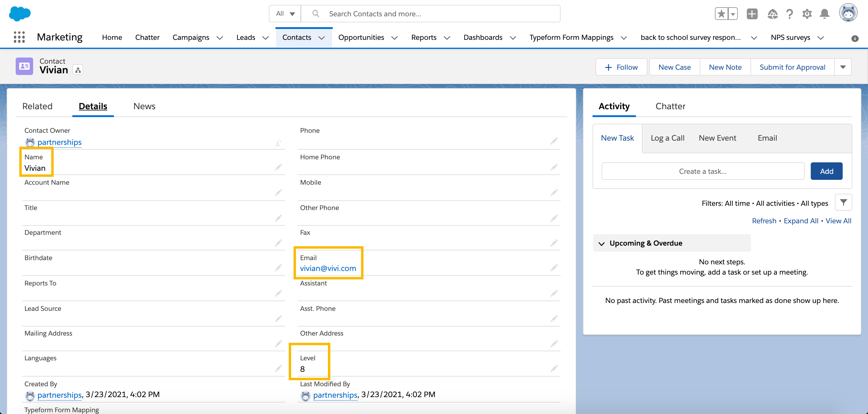
Task: Click the New Note button
Action: click(725, 67)
